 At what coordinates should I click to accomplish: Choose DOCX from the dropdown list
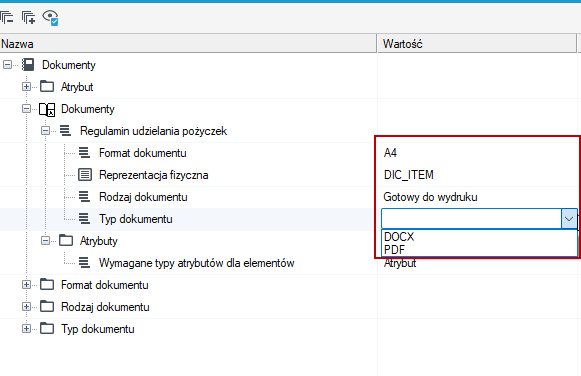[x=399, y=237]
